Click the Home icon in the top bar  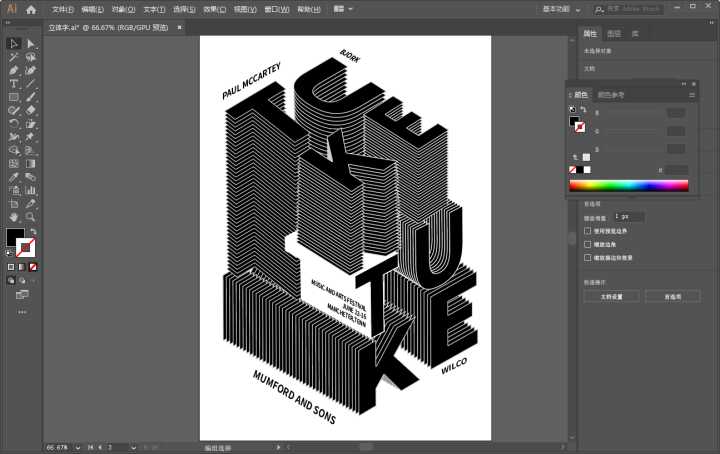point(31,9)
